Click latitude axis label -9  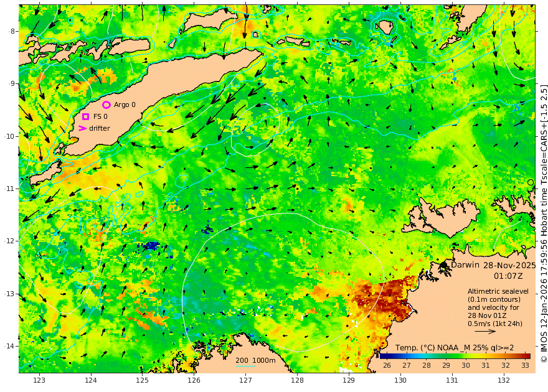pos(12,83)
